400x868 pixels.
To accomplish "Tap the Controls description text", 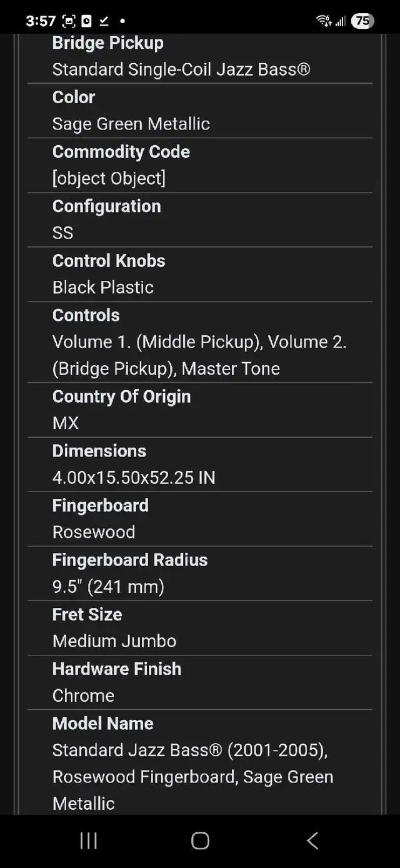I will (x=199, y=355).
